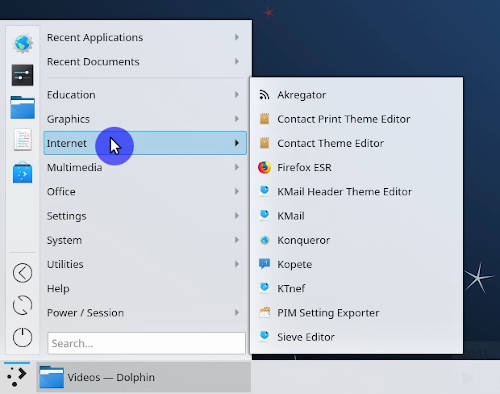Open the Multimedia category
The image size is (500, 394).
click(145, 167)
